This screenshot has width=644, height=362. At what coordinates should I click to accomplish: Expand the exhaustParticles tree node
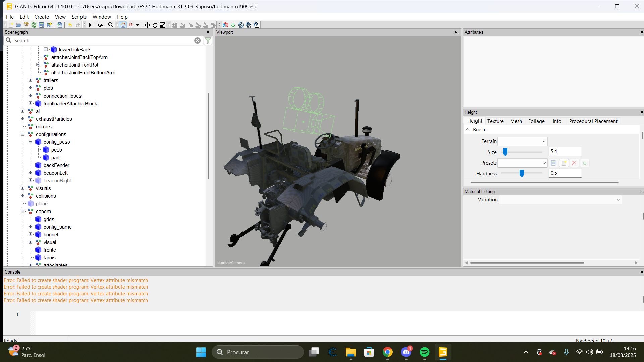point(23,119)
